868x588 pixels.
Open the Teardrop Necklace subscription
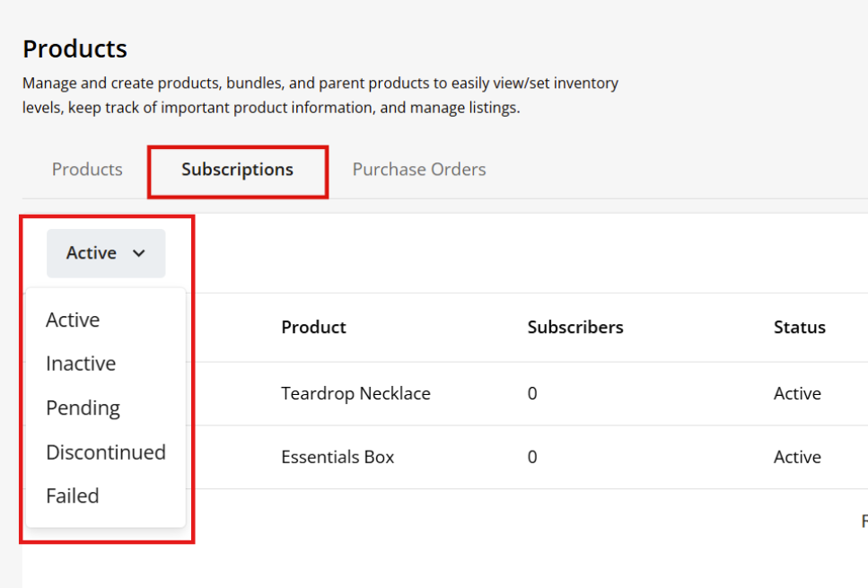355,393
